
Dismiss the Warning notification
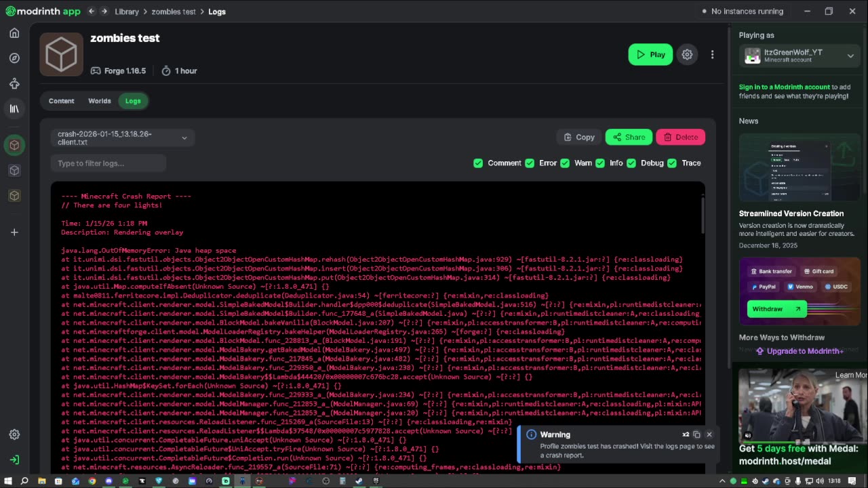tap(709, 434)
